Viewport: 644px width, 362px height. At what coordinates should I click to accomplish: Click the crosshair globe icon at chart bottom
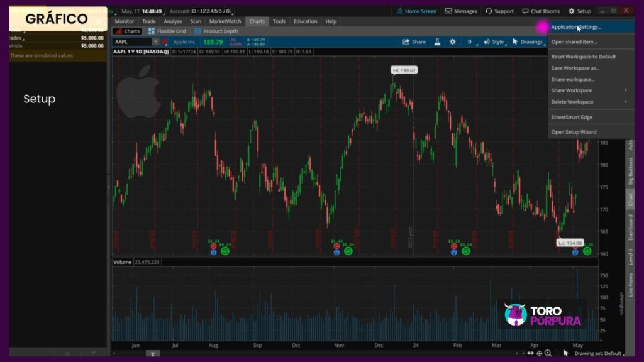pos(539,353)
